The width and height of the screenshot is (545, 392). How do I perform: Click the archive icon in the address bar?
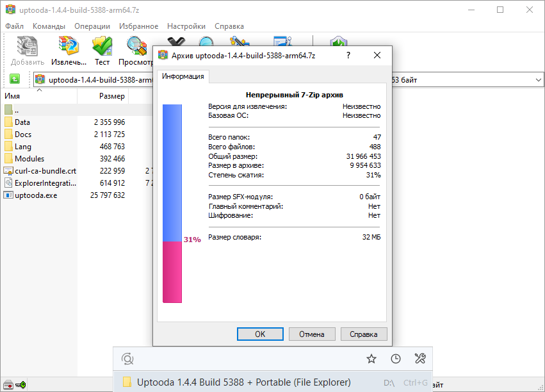pos(40,79)
